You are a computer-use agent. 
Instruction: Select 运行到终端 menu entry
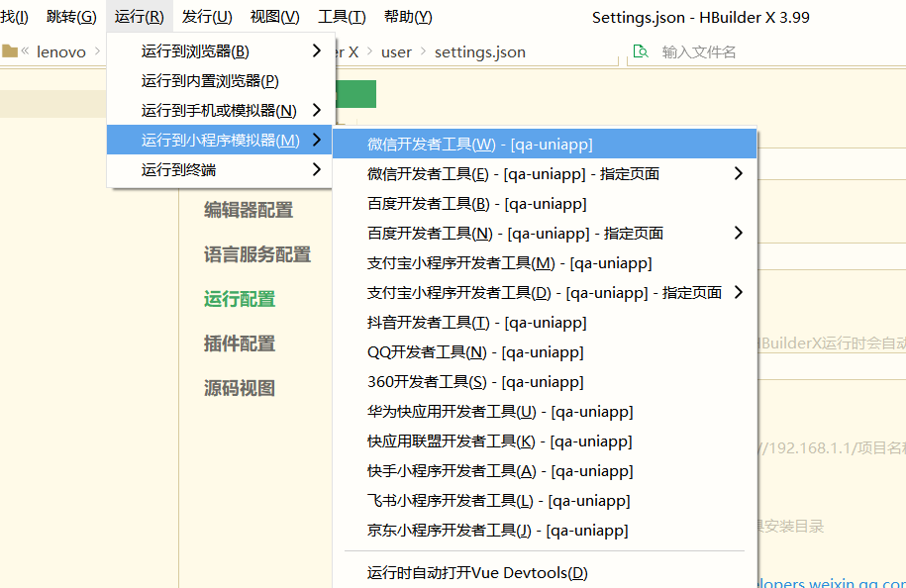pyautogui.click(x=219, y=170)
